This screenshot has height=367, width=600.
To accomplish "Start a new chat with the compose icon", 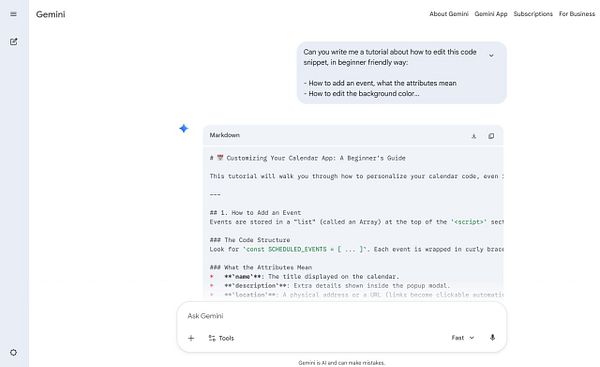I will pos(13,42).
